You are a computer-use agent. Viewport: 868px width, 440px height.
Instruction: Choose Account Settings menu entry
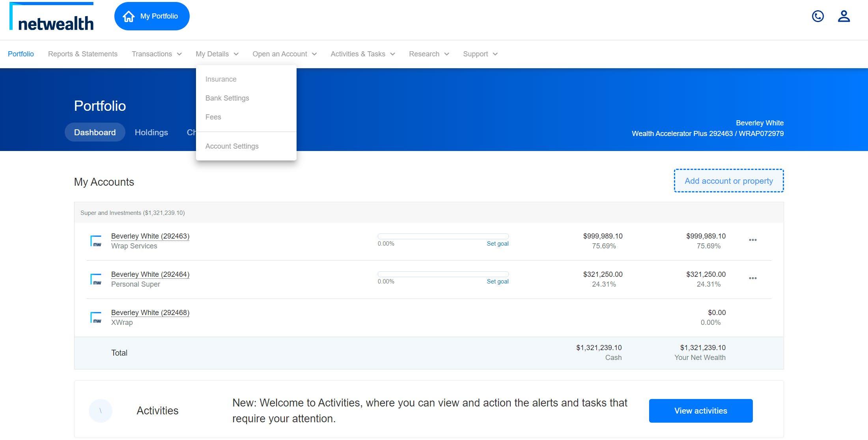pos(232,146)
